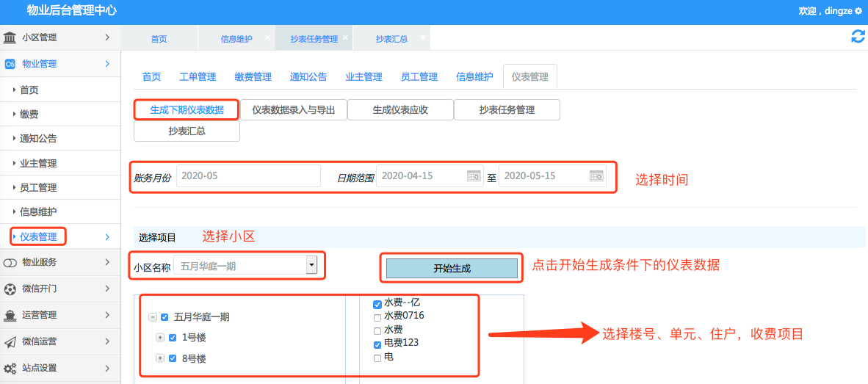868x384 pixels.
Task: Open calendar picker for end date 2020-05-15
Action: click(596, 176)
